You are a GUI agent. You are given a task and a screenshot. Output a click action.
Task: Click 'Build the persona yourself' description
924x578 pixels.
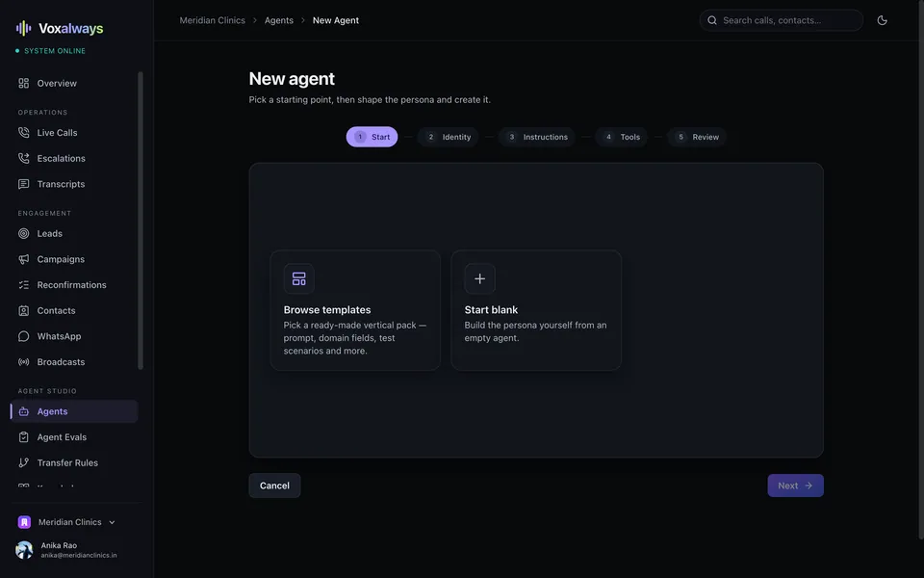click(x=535, y=331)
